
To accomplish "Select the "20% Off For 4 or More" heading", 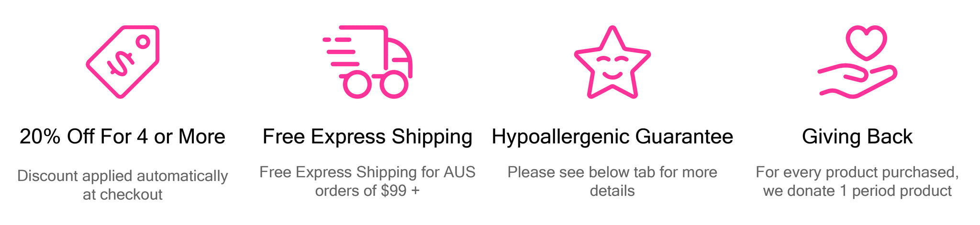I will (x=122, y=137).
